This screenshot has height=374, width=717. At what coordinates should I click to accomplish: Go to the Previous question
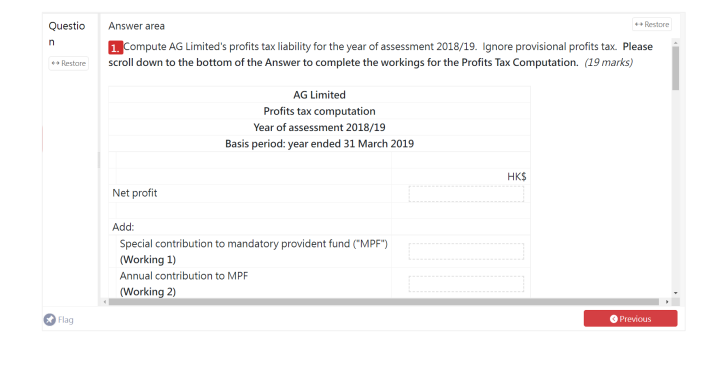630,319
